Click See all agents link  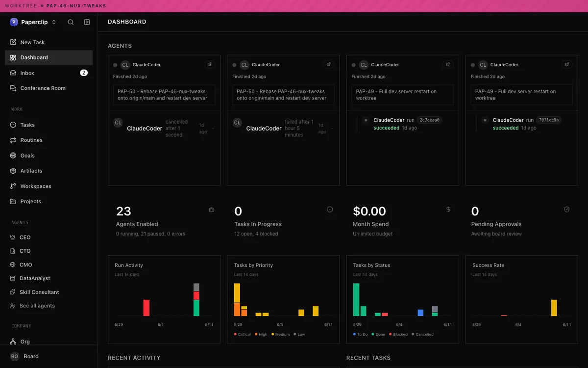point(37,306)
